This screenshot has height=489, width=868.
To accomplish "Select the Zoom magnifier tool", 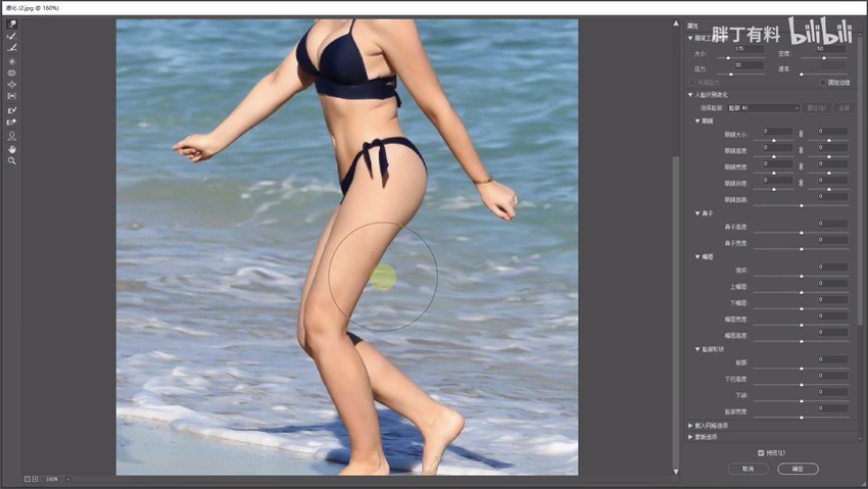I will click(12, 160).
